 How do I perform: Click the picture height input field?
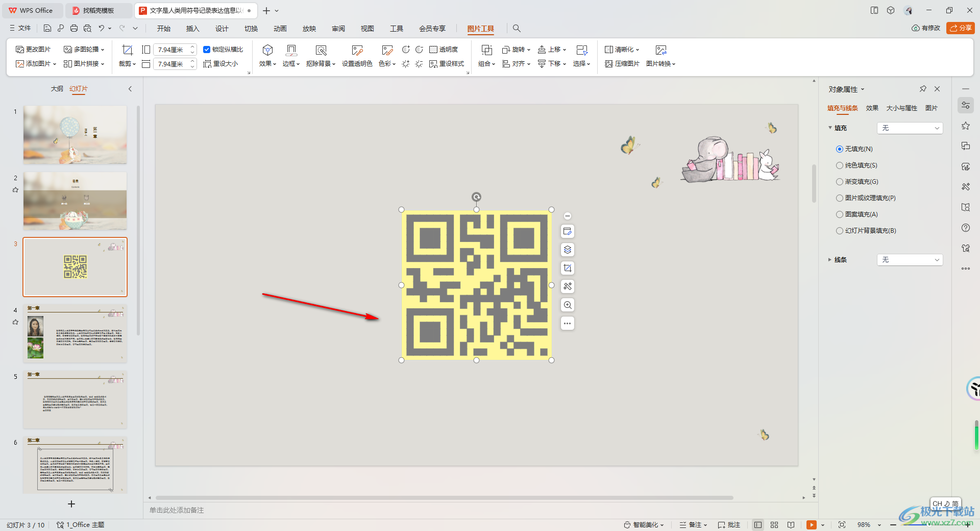point(171,50)
